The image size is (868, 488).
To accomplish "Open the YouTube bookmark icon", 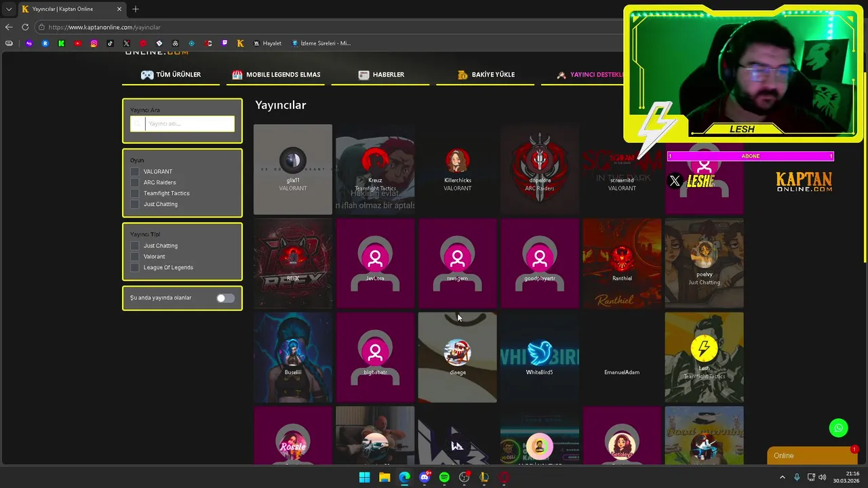I will pos(77,43).
